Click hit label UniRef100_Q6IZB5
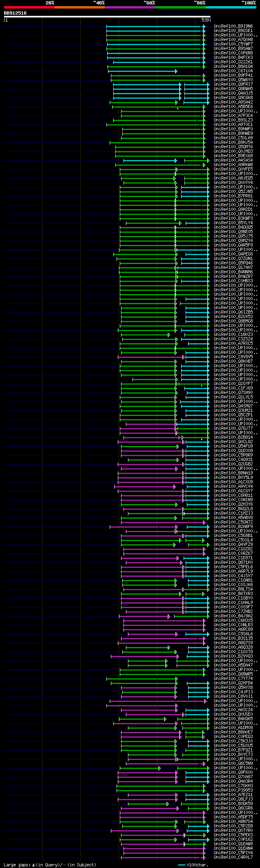The image size is (260, 868). (x=233, y=312)
